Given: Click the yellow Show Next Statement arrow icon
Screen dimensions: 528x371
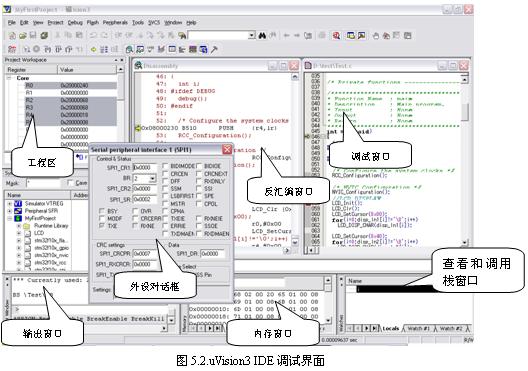Looking at the screenshot, I should point(94,49).
